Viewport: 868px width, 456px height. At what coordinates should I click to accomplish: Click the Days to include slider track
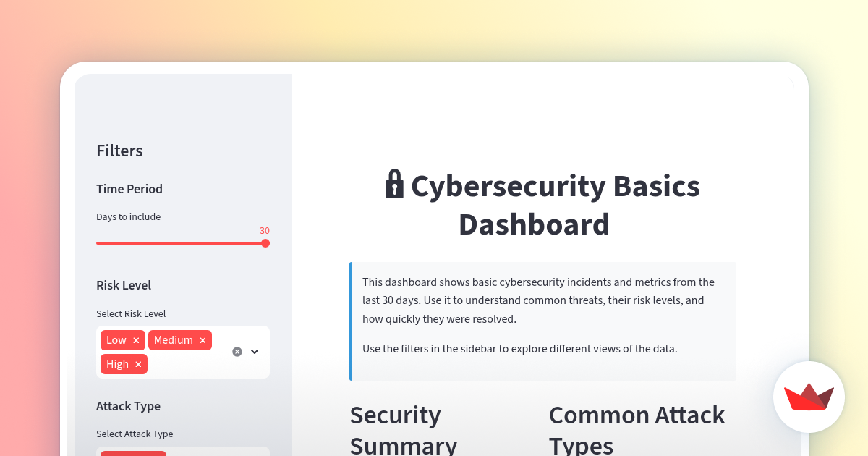tap(181, 243)
